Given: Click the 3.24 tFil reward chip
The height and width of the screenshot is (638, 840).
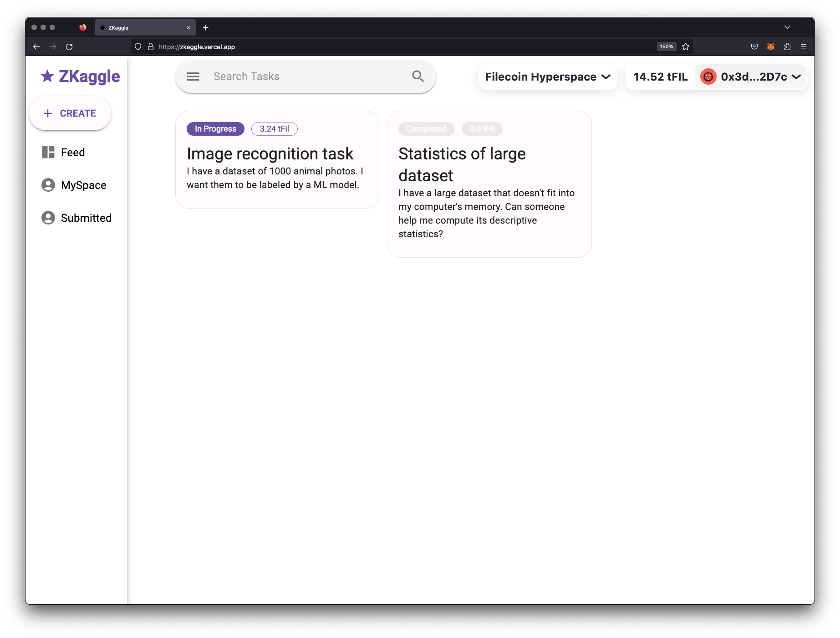Looking at the screenshot, I should tap(275, 129).
